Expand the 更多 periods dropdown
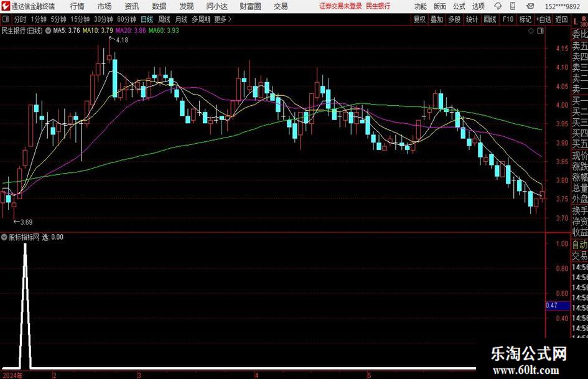Viewport: 588px width, 379px height. 223,19
